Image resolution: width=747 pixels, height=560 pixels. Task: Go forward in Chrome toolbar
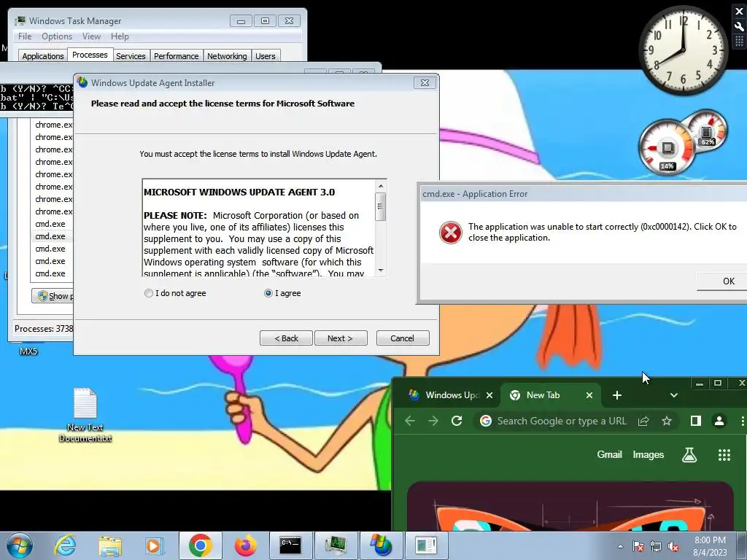tap(433, 421)
